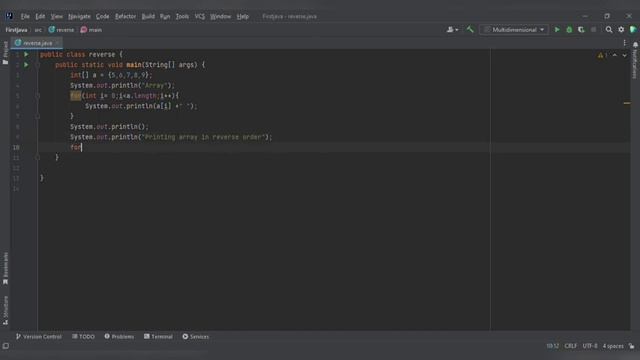
Task: Open the File menu
Action: 25,16
